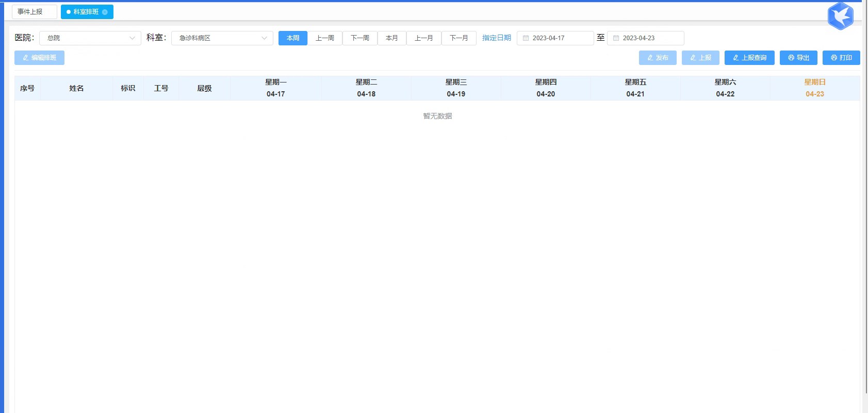Screen dimensions: 868x413
Task: Click the 上报 button
Action: pyautogui.click(x=700, y=58)
